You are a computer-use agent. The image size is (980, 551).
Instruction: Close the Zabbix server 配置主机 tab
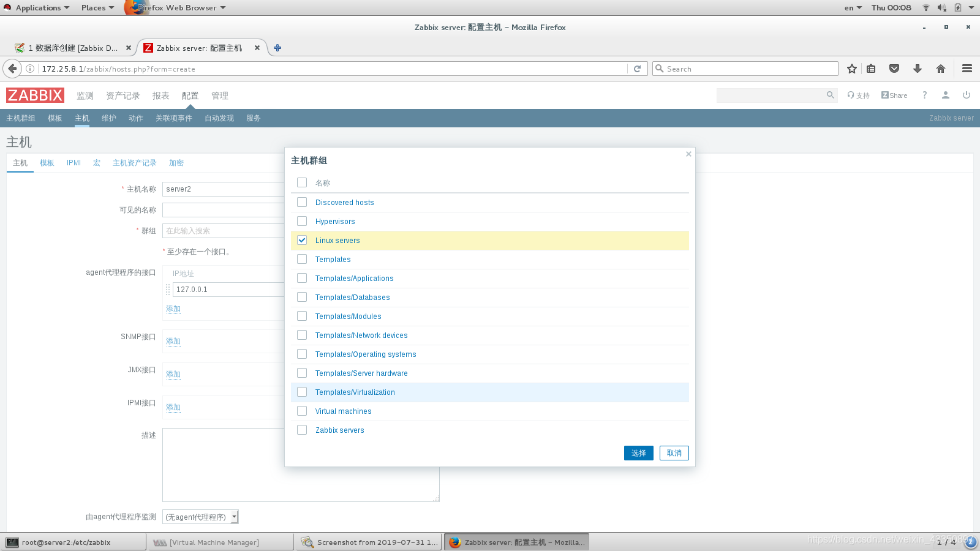click(x=257, y=48)
